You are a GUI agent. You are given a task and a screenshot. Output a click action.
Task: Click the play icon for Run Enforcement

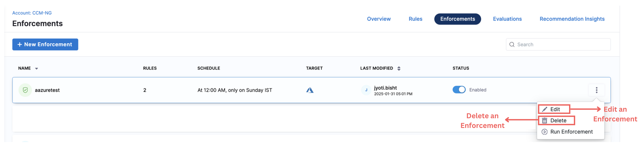(544, 132)
